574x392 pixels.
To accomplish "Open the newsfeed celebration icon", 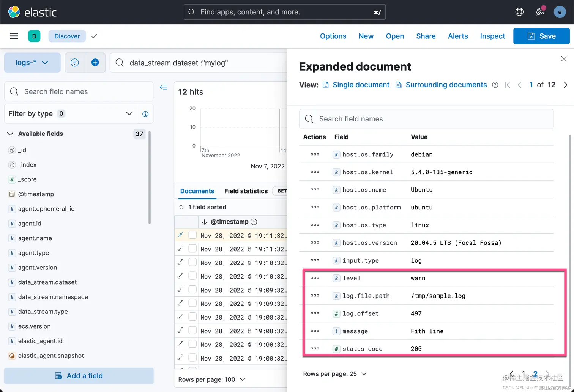I will click(x=540, y=12).
